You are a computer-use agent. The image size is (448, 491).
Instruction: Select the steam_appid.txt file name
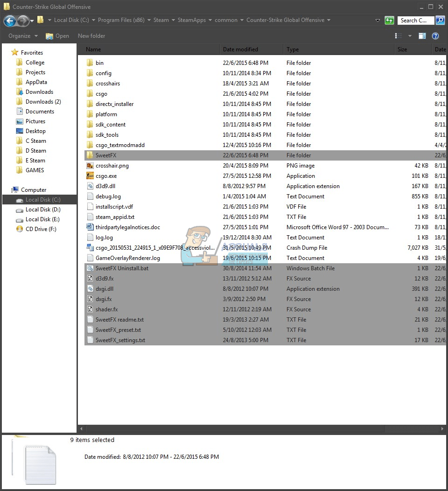(x=115, y=217)
